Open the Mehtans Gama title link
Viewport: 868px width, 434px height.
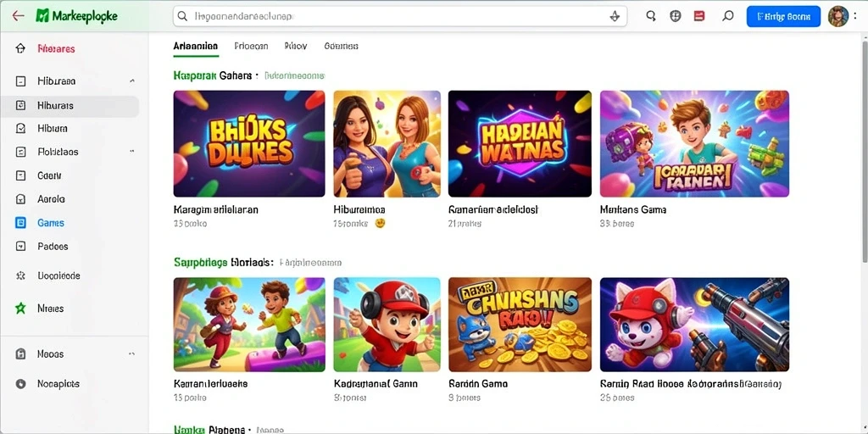[632, 210]
